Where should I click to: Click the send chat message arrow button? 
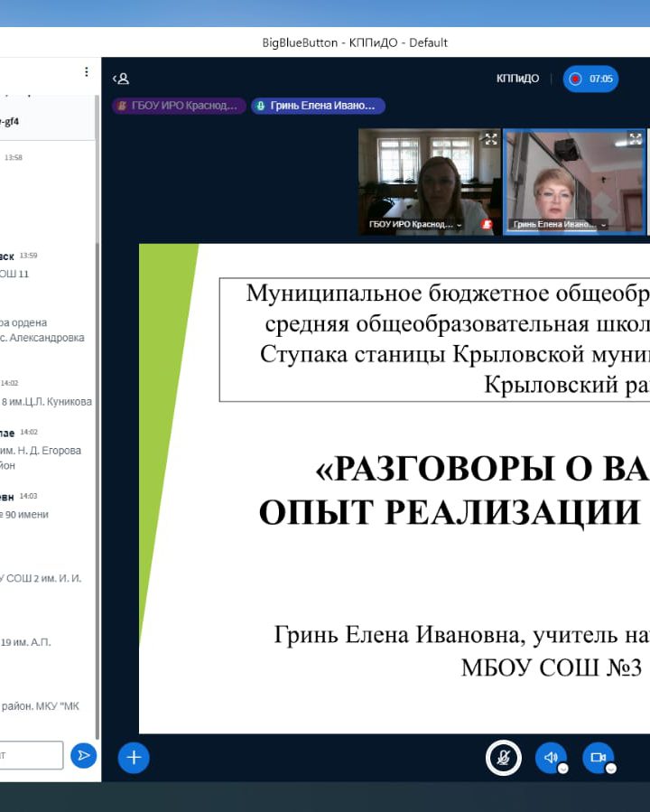83,755
